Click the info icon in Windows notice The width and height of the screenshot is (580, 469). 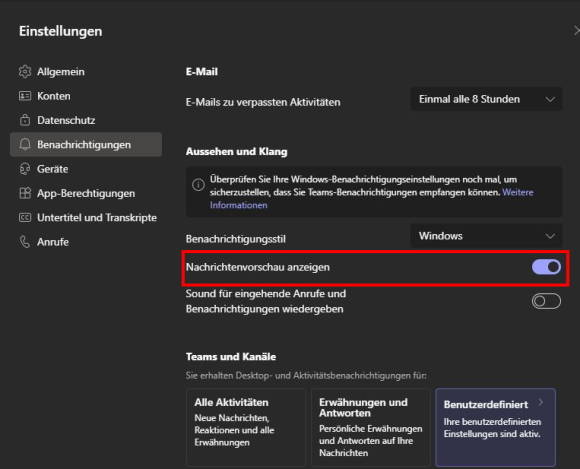click(198, 185)
